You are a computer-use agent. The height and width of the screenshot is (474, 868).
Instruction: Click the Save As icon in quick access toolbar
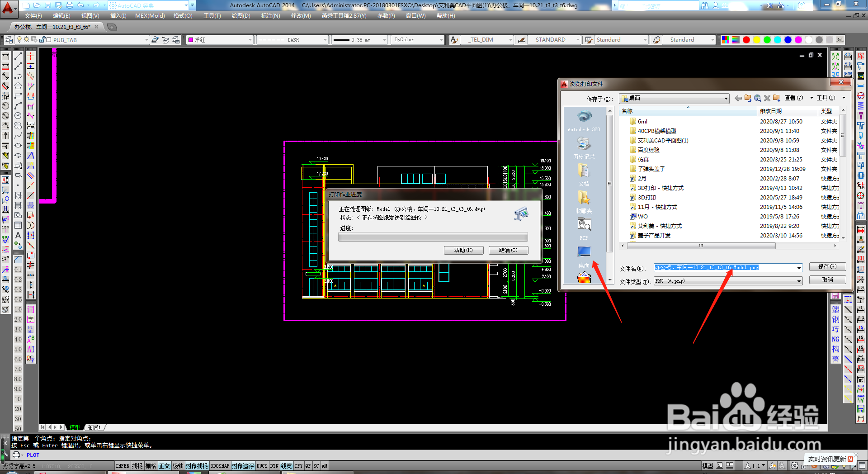pos(58,5)
